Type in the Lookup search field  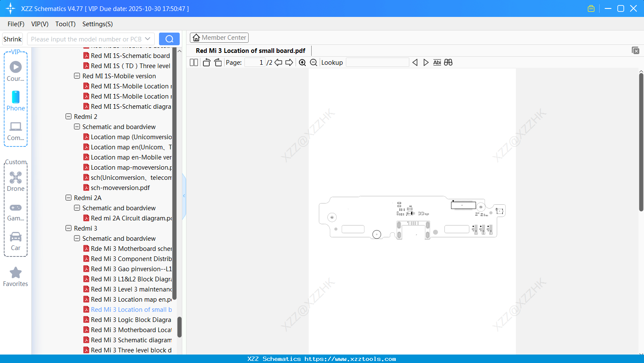coord(377,62)
